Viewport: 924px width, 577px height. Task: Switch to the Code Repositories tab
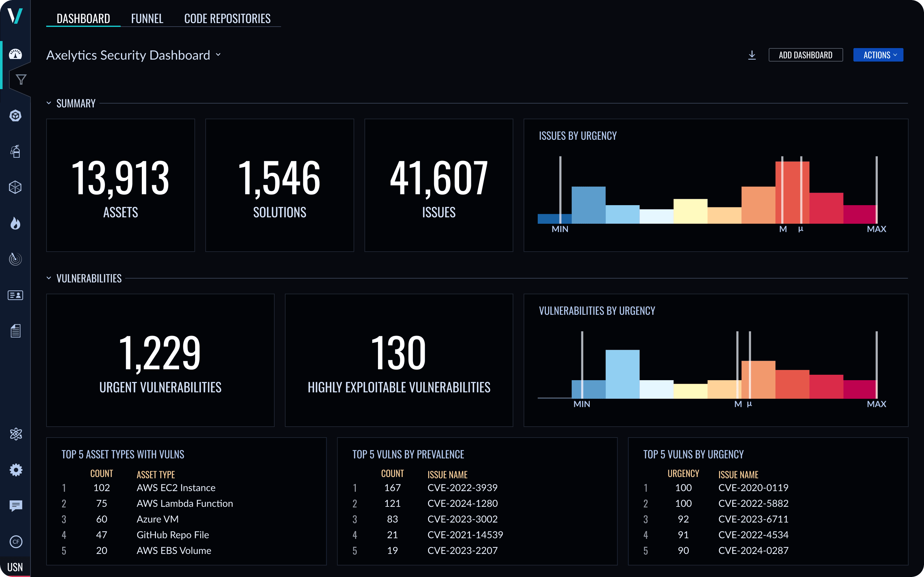click(227, 18)
